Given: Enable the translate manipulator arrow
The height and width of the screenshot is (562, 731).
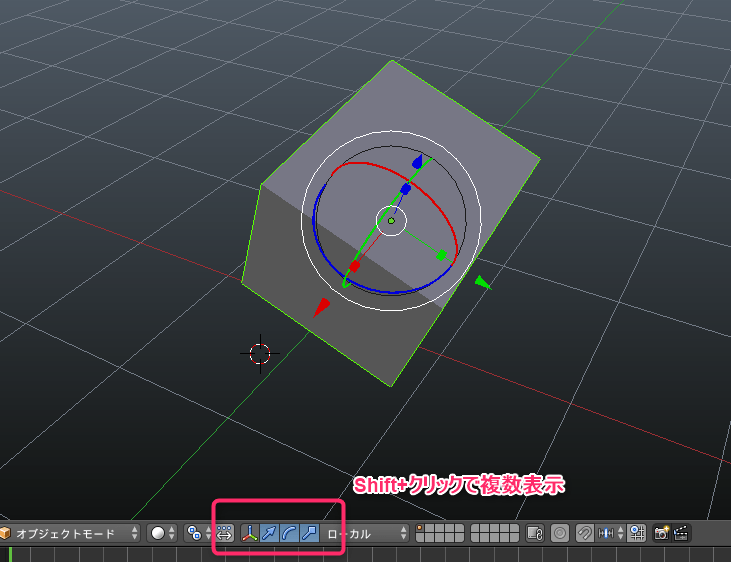Looking at the screenshot, I should click(x=269, y=534).
